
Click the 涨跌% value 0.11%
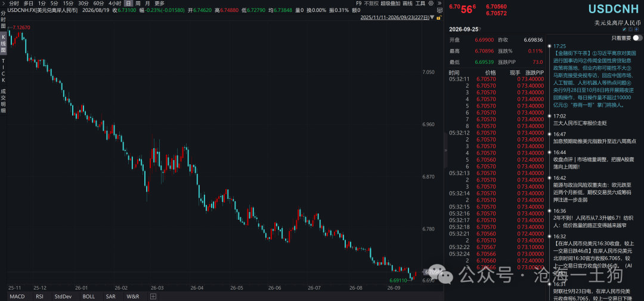[x=537, y=51]
